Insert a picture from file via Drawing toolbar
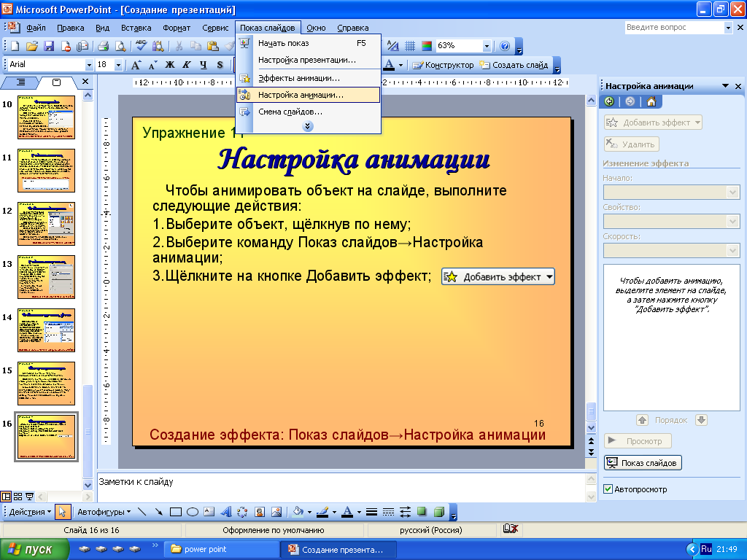This screenshot has width=747, height=560. [276, 512]
